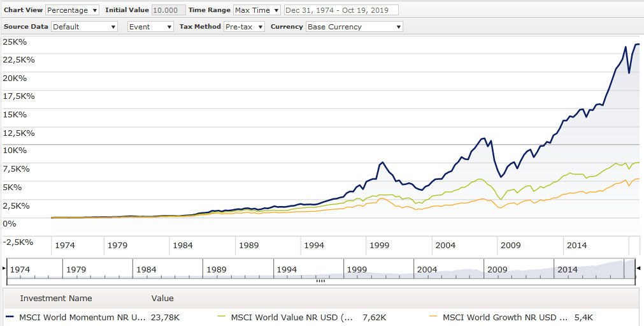The image size is (644, 326).
Task: Click the Time Range label
Action: [209, 10]
